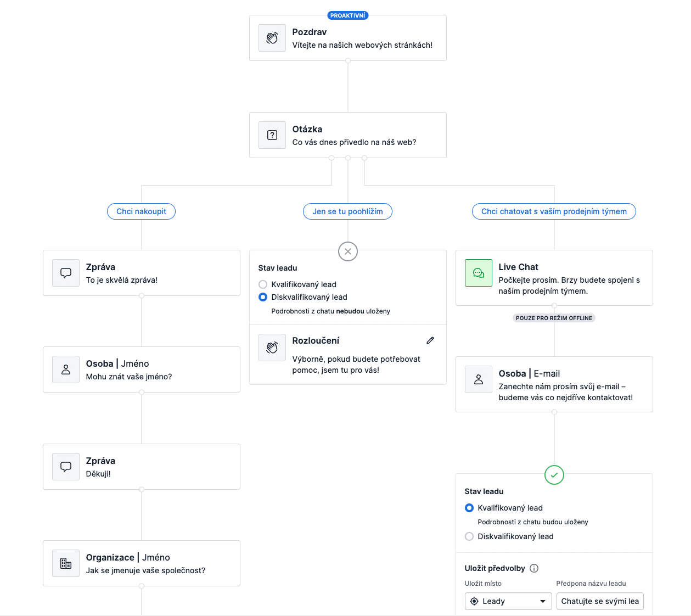
Task: Click the Chci nakoupit answer option
Action: tap(141, 211)
